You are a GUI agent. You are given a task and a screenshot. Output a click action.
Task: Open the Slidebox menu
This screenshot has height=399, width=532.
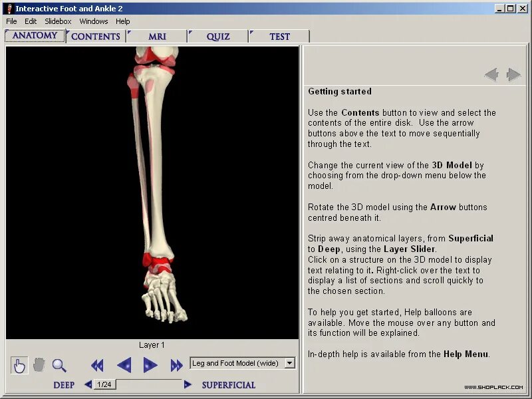[58, 21]
